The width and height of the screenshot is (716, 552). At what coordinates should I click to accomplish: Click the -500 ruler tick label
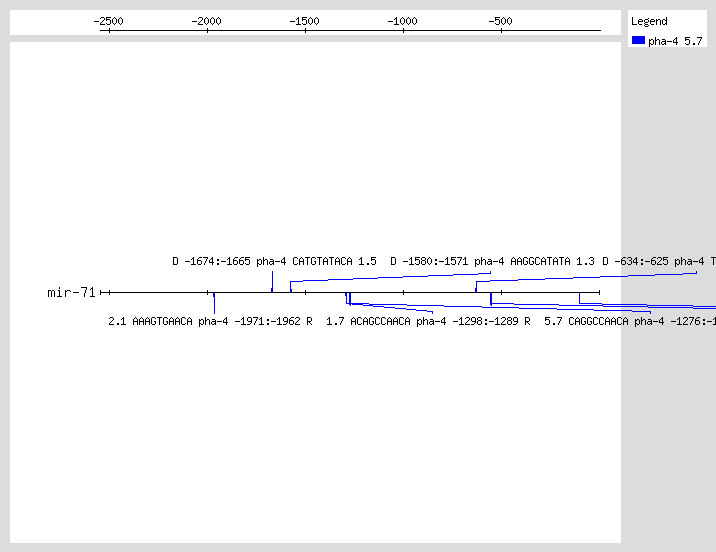[x=500, y=21]
